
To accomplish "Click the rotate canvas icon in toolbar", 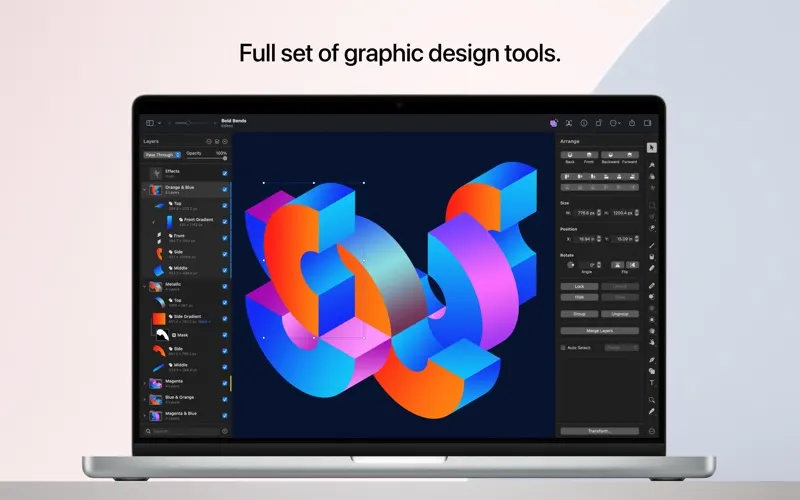I will click(599, 123).
